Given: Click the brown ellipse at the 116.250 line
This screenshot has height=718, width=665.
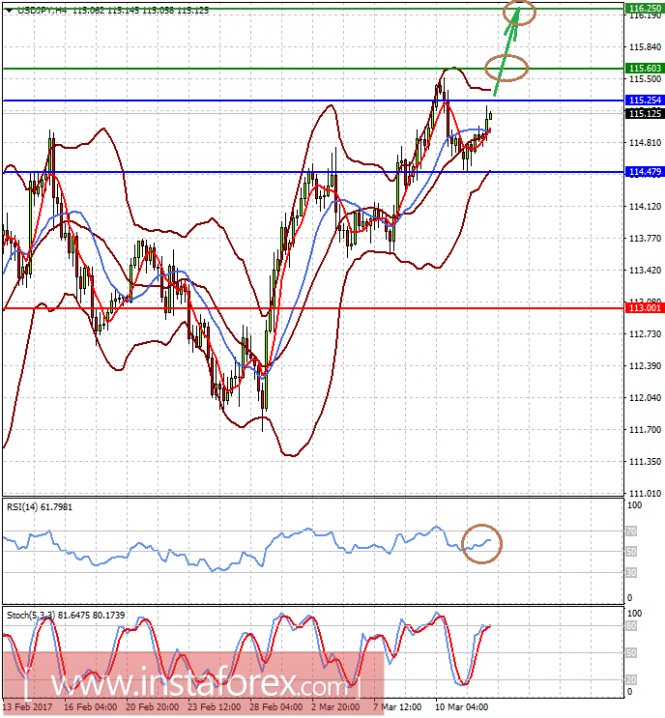Looking at the screenshot, I should click(x=519, y=12).
